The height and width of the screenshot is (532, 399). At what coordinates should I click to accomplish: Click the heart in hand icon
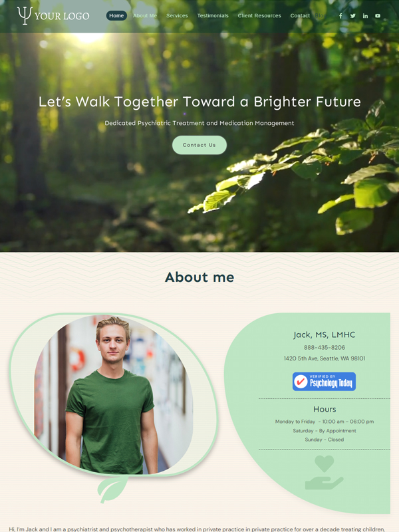click(324, 472)
